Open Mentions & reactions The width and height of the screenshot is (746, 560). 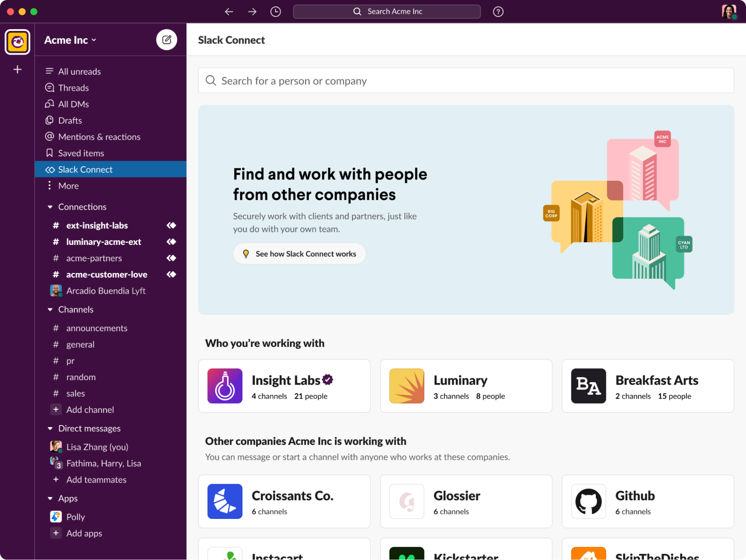pyautogui.click(x=110, y=137)
